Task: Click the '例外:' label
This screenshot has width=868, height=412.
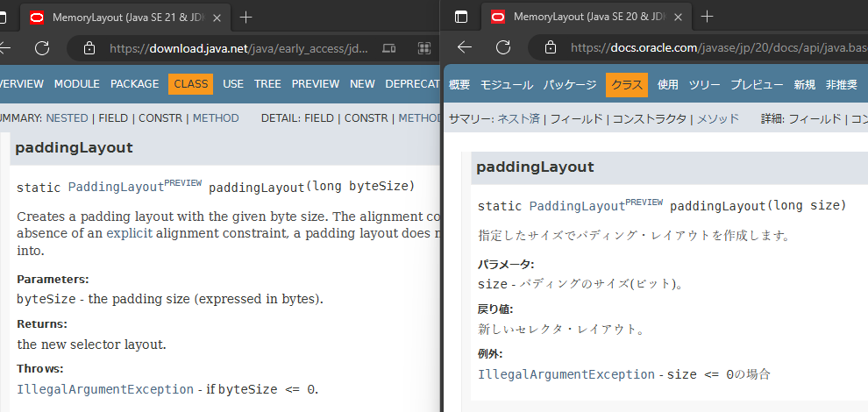Action: pyautogui.click(x=490, y=354)
